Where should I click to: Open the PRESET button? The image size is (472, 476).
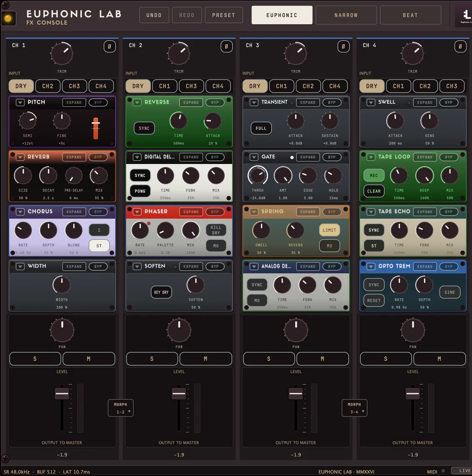(224, 15)
